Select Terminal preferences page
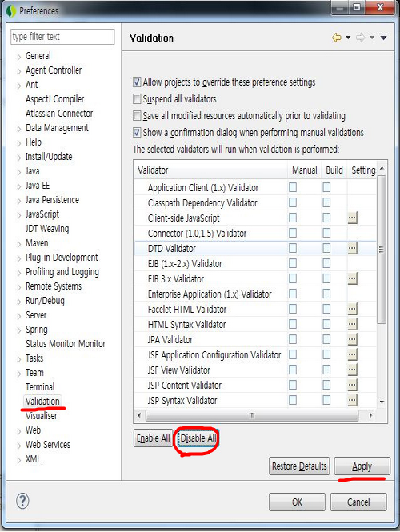400x532 pixels. [40, 386]
